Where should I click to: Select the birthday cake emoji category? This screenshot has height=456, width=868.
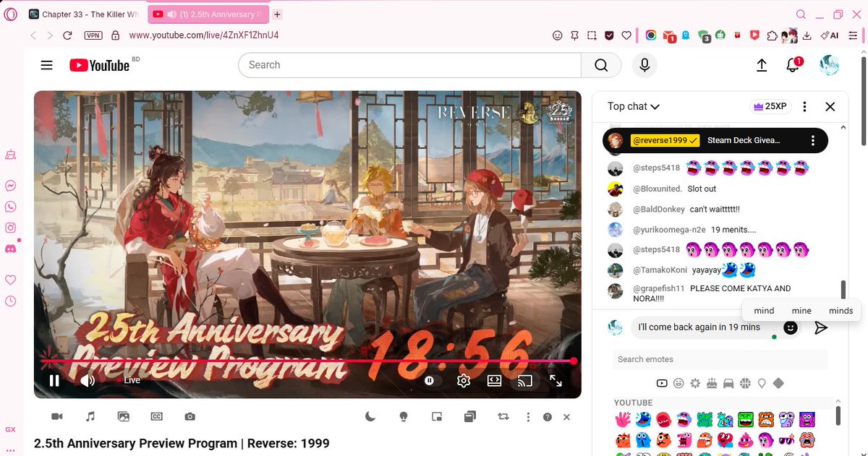tap(712, 383)
